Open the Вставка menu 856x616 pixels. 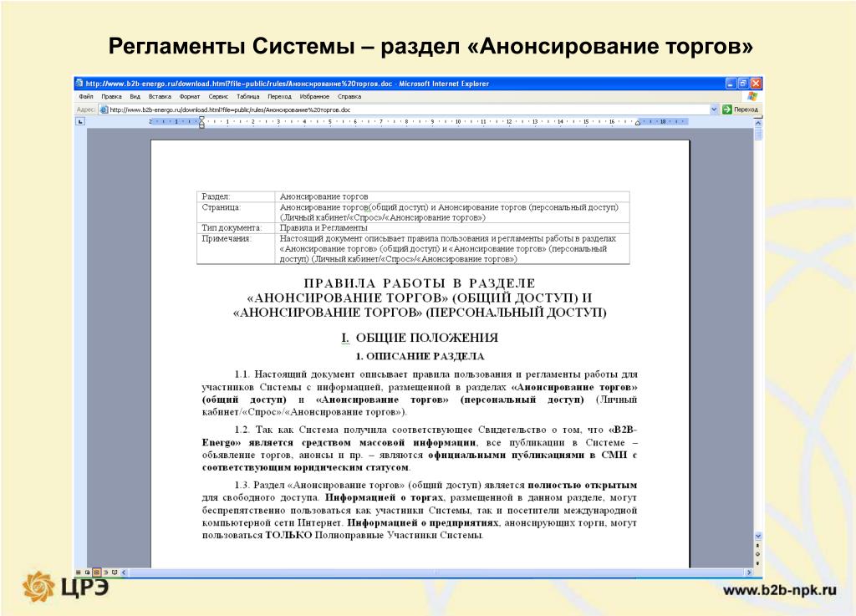pyautogui.click(x=160, y=97)
